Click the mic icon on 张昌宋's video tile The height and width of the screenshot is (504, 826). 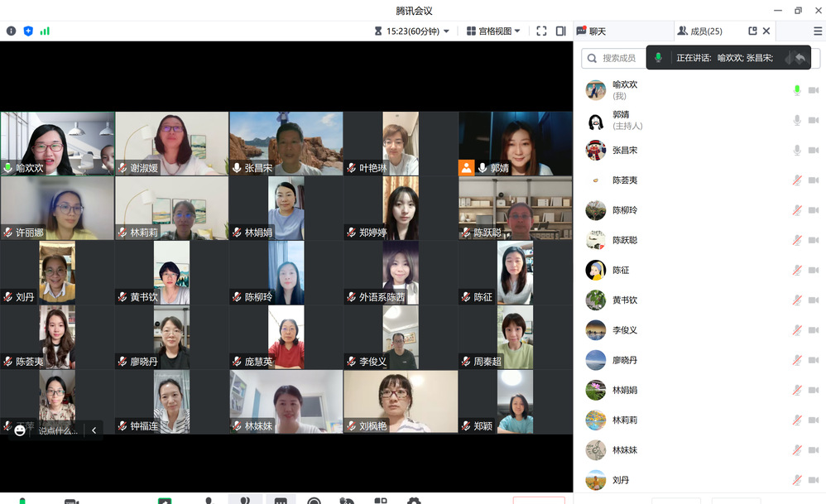[x=237, y=167]
